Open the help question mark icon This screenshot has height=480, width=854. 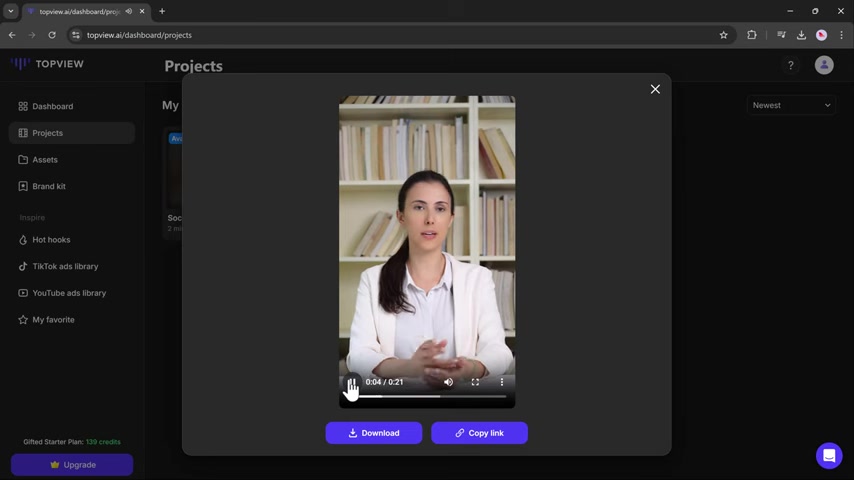click(791, 65)
